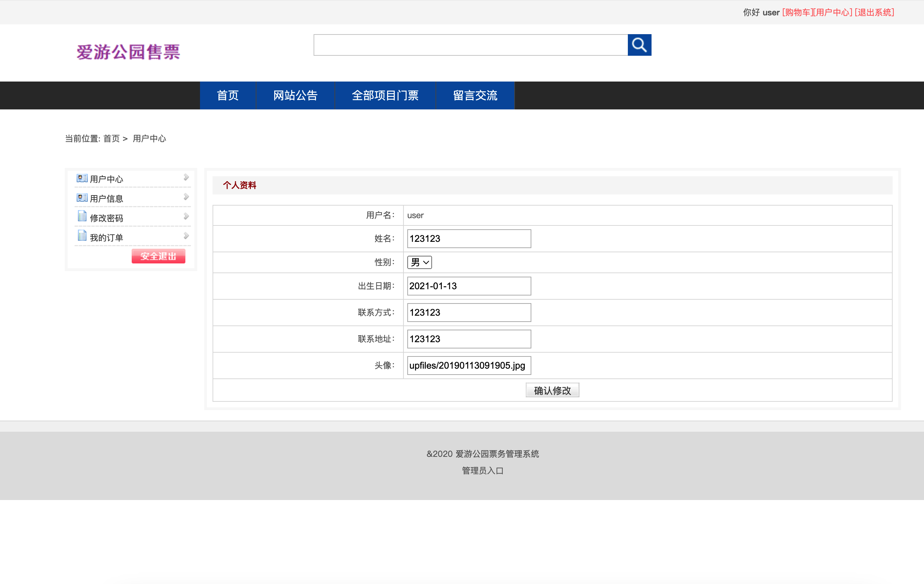Click the arrow icon after 用户中心
Viewport: 924px width, 584px height.
(x=186, y=177)
